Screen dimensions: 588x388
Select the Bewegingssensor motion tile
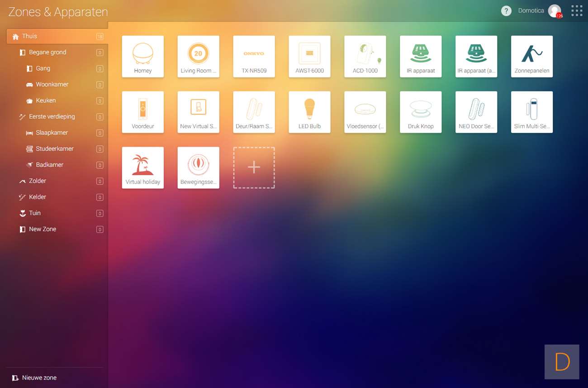199,168
